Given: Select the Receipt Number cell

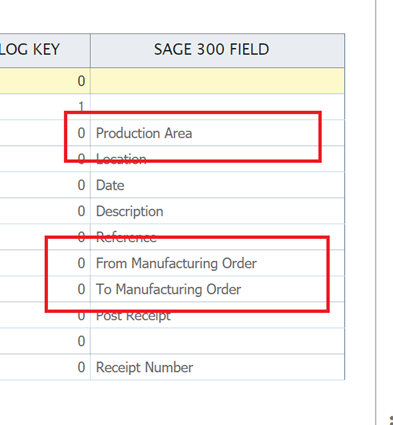Looking at the screenshot, I should pos(217,367).
